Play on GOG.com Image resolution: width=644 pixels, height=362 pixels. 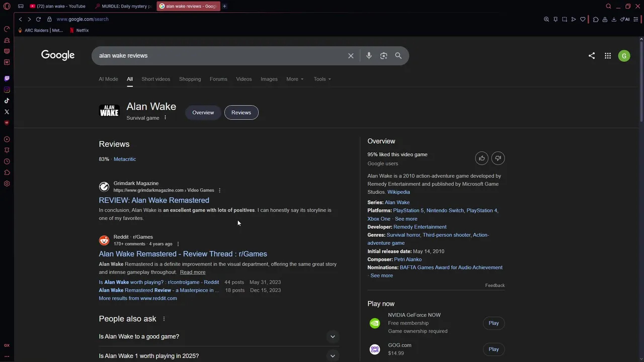pyautogui.click(x=494, y=349)
